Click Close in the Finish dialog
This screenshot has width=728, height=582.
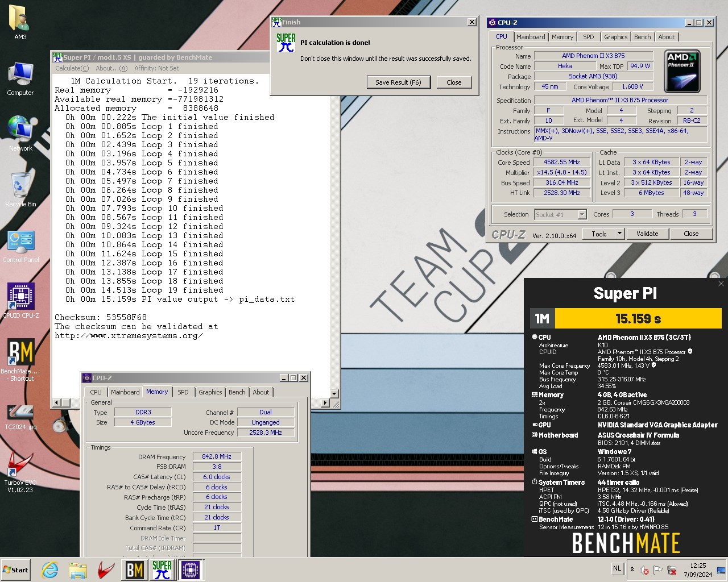coord(454,82)
